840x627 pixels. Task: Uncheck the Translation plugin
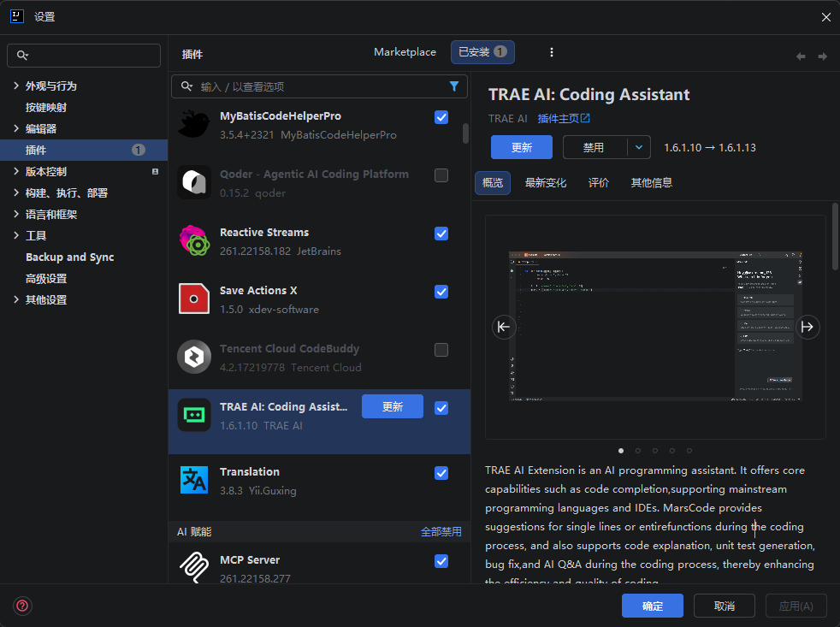[441, 473]
